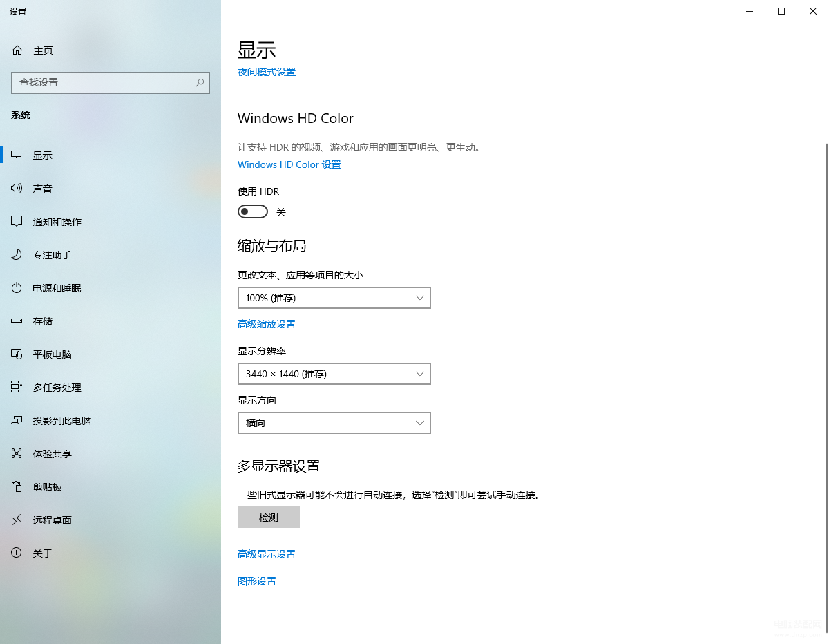Click the shared experiences icon beside 体验共享

pyautogui.click(x=17, y=454)
